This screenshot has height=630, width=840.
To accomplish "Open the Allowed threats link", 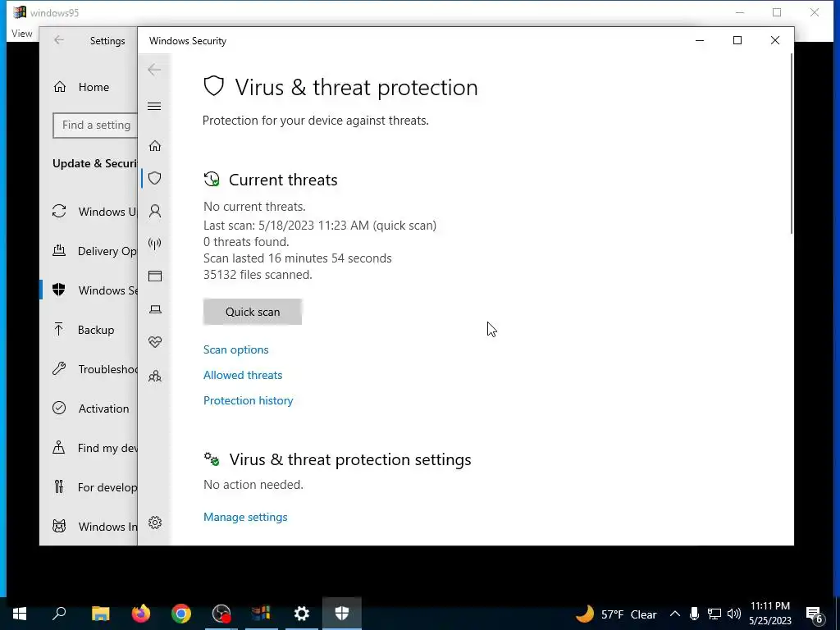I will click(x=243, y=375).
